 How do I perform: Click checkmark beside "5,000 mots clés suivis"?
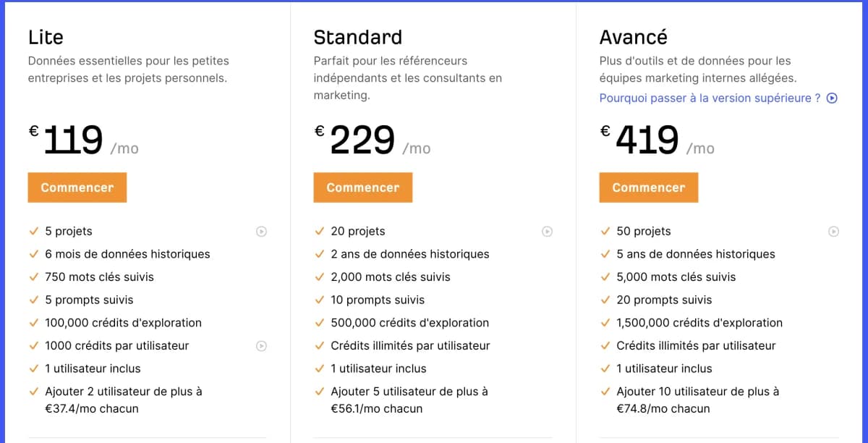tap(605, 277)
